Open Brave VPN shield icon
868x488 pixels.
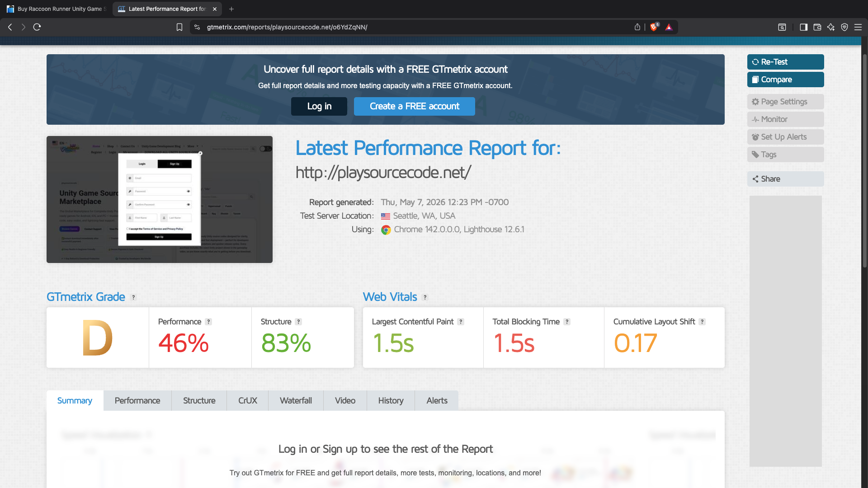pos(844,27)
